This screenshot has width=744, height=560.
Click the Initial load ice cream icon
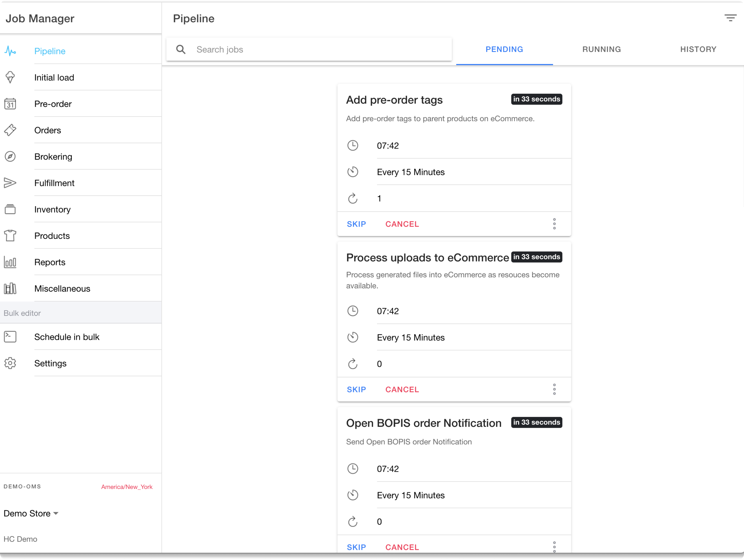pos(10,77)
